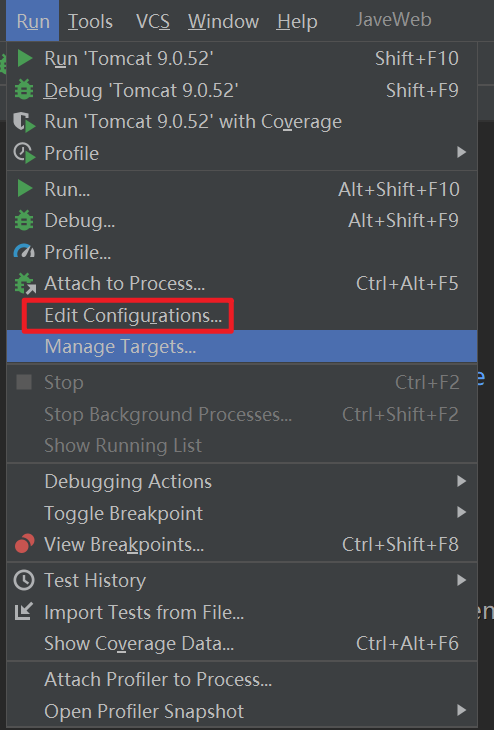Open the Window menu in menu bar
494x730 pixels.
click(x=223, y=21)
